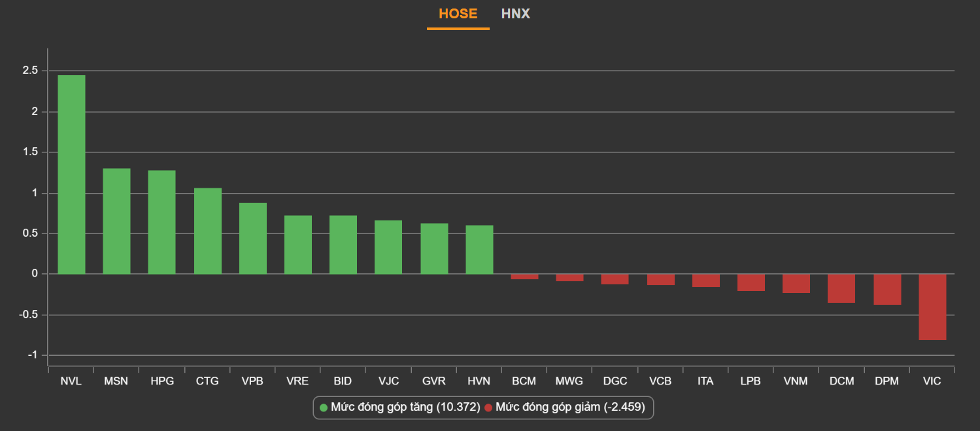980x431 pixels.
Task: Select the HOSE tab
Action: point(458,14)
